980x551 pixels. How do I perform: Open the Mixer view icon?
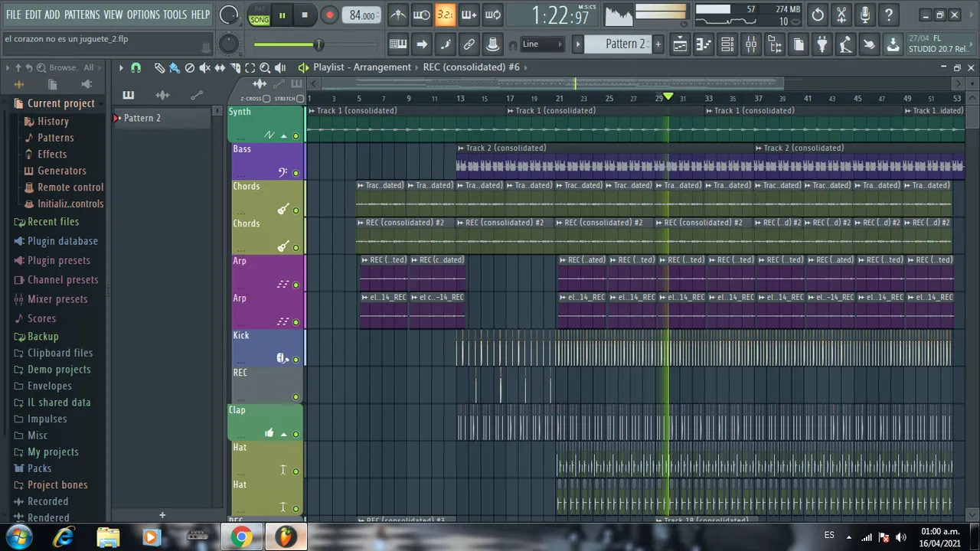coord(751,44)
